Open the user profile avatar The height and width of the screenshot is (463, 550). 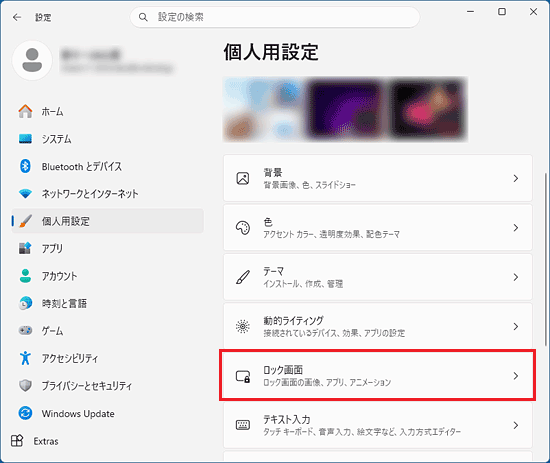pyautogui.click(x=32, y=60)
